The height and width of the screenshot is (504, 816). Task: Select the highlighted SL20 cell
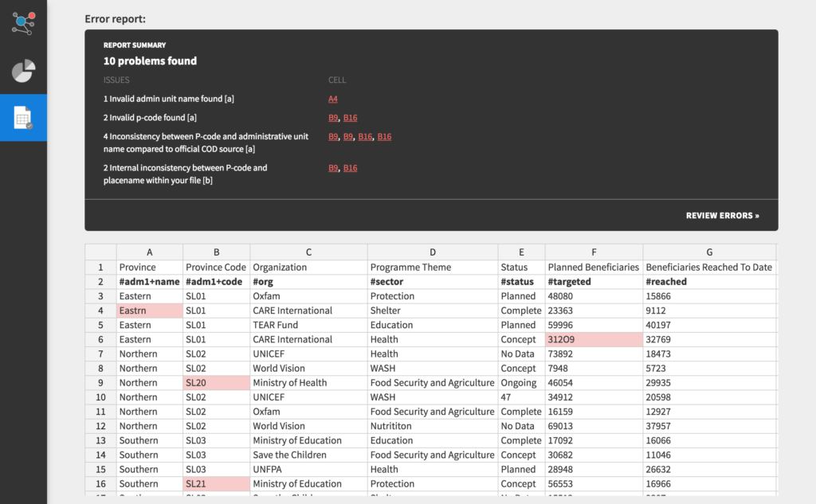pyautogui.click(x=215, y=383)
